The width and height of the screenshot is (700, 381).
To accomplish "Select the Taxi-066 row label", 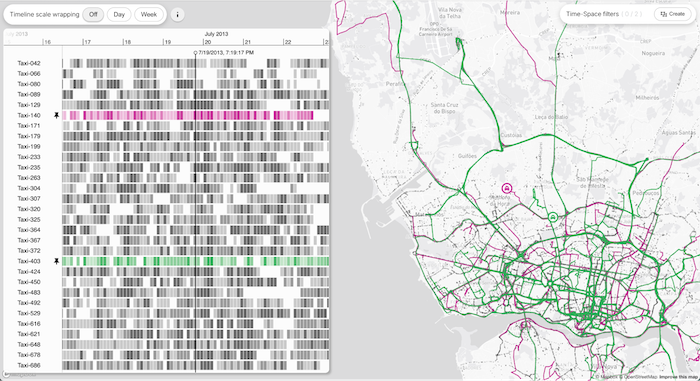I will coord(29,73).
